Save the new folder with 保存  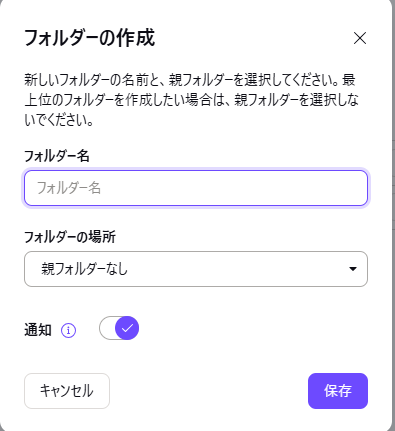338,391
